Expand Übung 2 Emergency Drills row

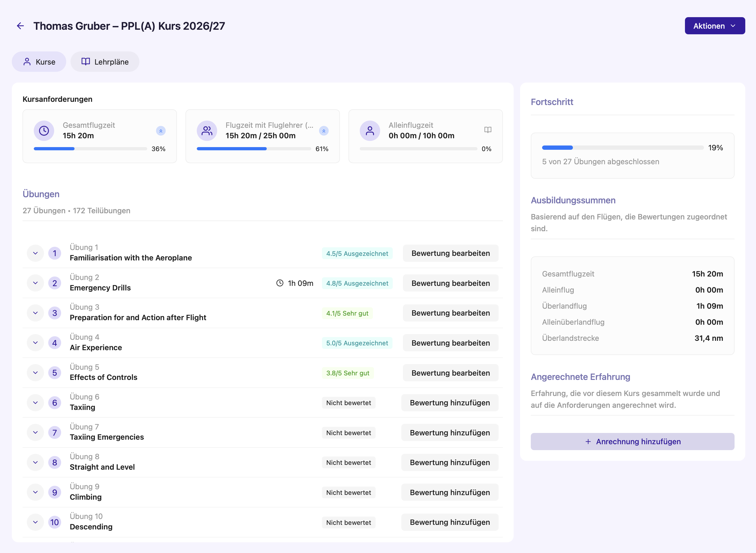35,283
